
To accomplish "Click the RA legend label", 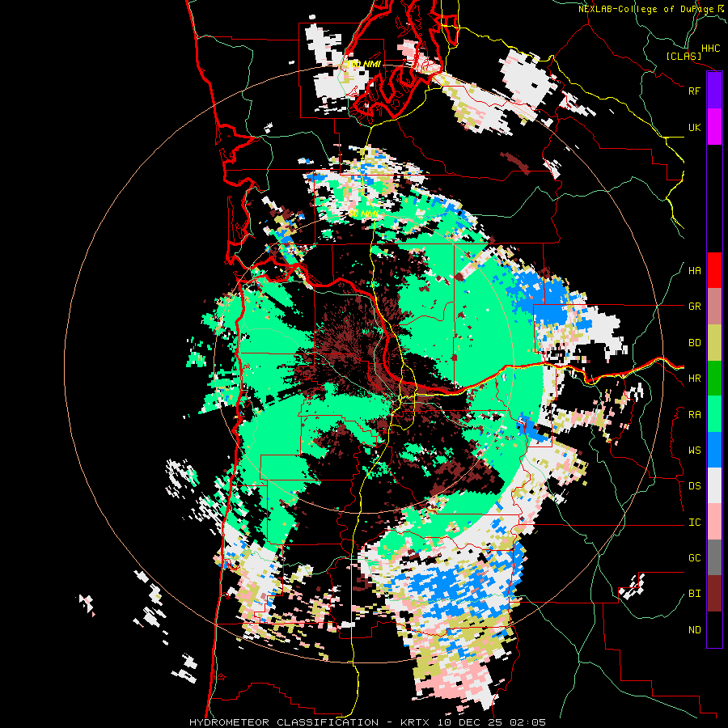I will point(694,415).
